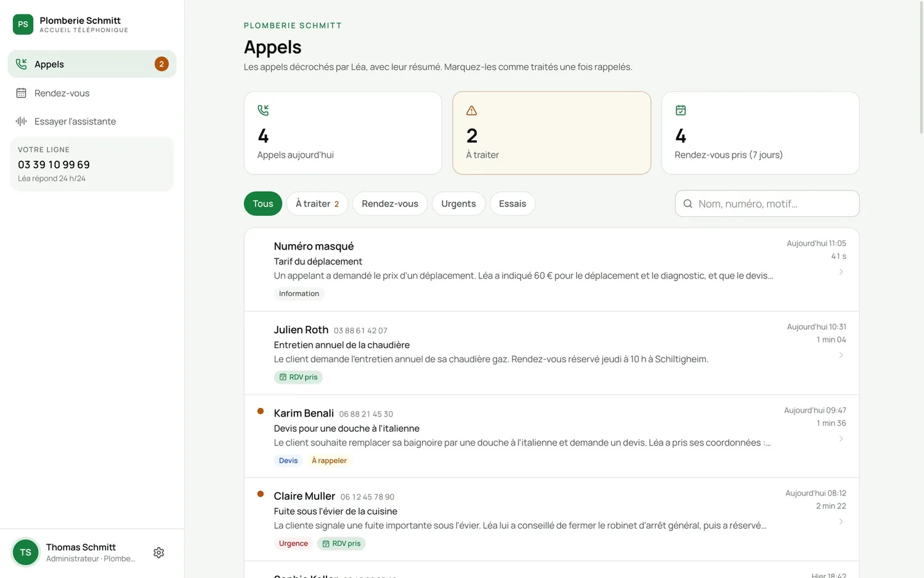Click the incoming call icon beside Appels in sidebar
The image size is (924, 578).
pyautogui.click(x=21, y=64)
